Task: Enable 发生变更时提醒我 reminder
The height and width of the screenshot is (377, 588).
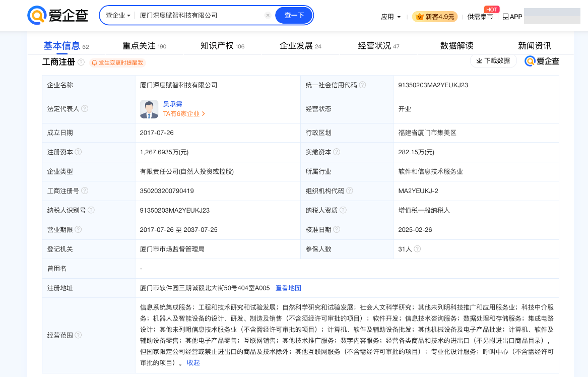Action: coord(117,62)
